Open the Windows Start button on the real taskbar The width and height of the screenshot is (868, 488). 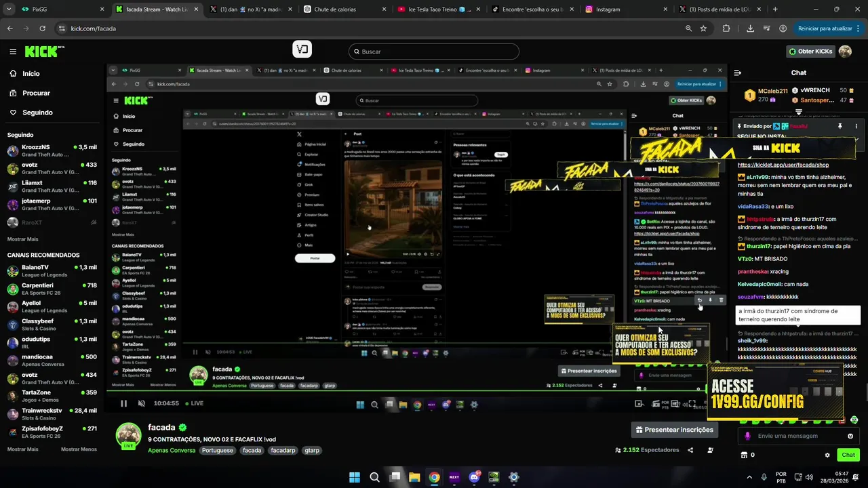tap(355, 477)
